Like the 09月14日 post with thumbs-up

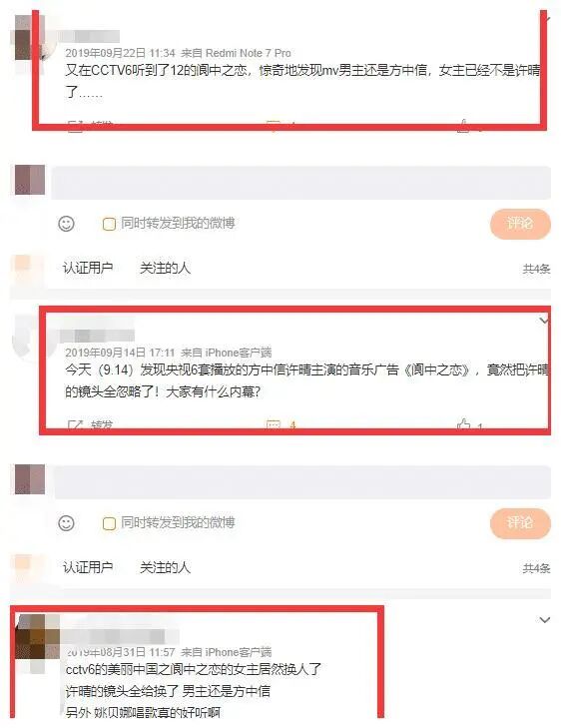[463, 424]
